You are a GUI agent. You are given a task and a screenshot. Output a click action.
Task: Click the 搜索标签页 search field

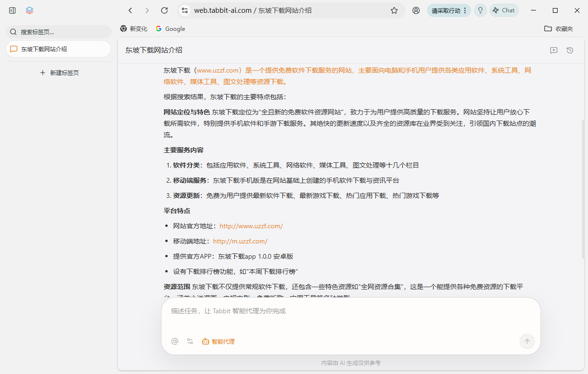point(58,31)
